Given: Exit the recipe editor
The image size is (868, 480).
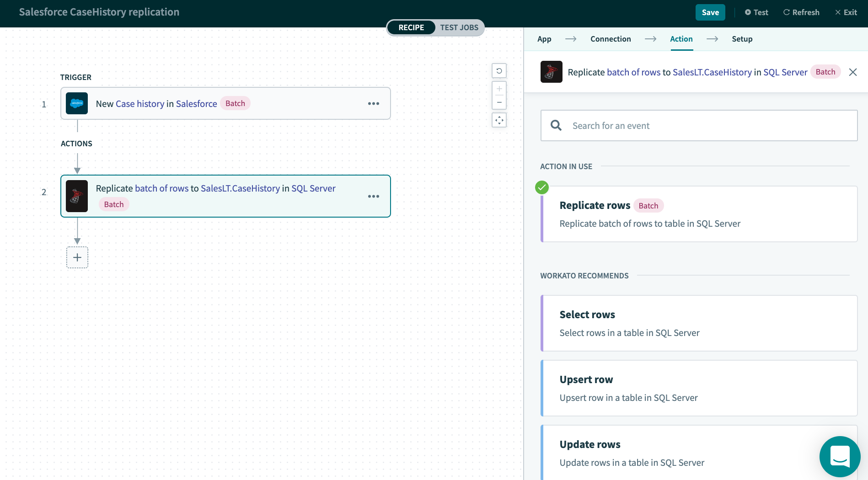Looking at the screenshot, I should 846,12.
